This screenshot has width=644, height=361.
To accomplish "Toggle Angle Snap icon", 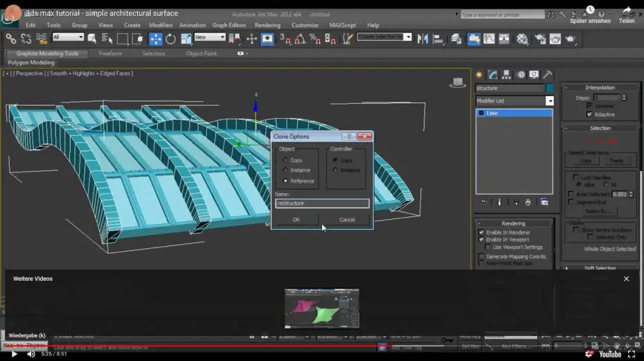I will coord(301,39).
